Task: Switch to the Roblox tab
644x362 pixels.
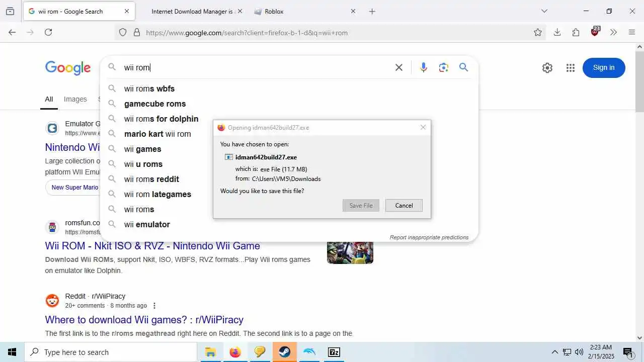Action: click(x=306, y=11)
